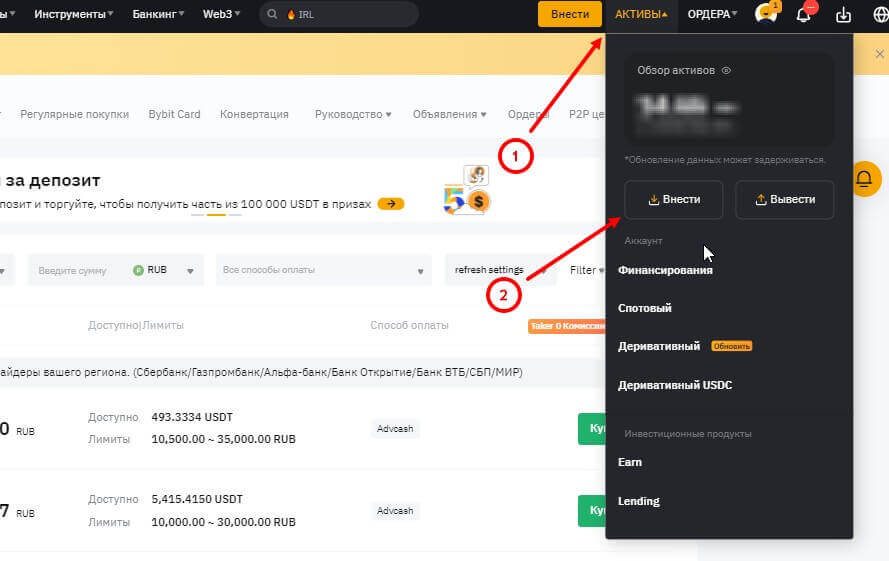The width and height of the screenshot is (889, 561).
Task: Click the amount input field
Action: 80,270
